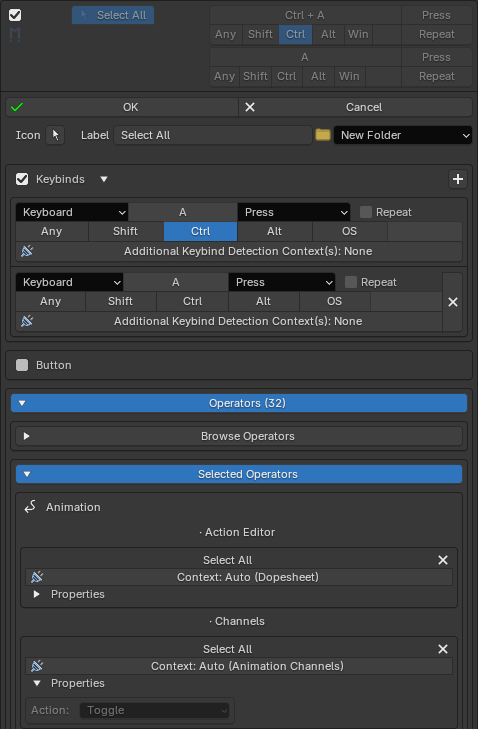Click eyedropper icon next to Context Dopesheet
Screen dimensions: 478x729
point(37,577)
